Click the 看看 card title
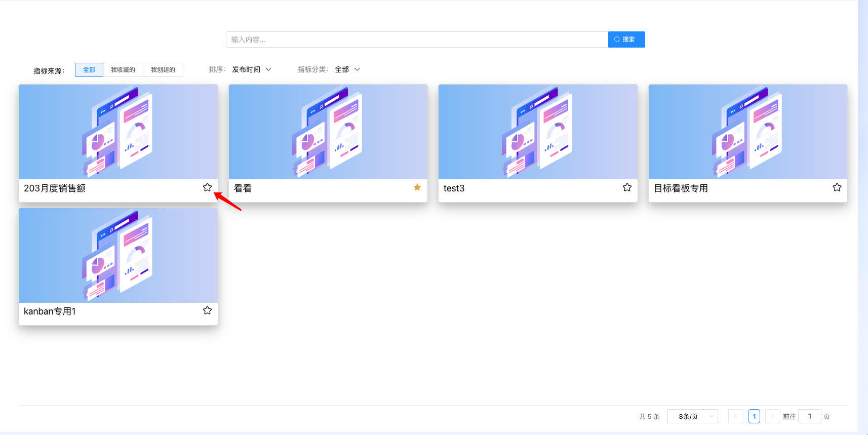Viewport: 868px width, 435px height. pos(243,188)
